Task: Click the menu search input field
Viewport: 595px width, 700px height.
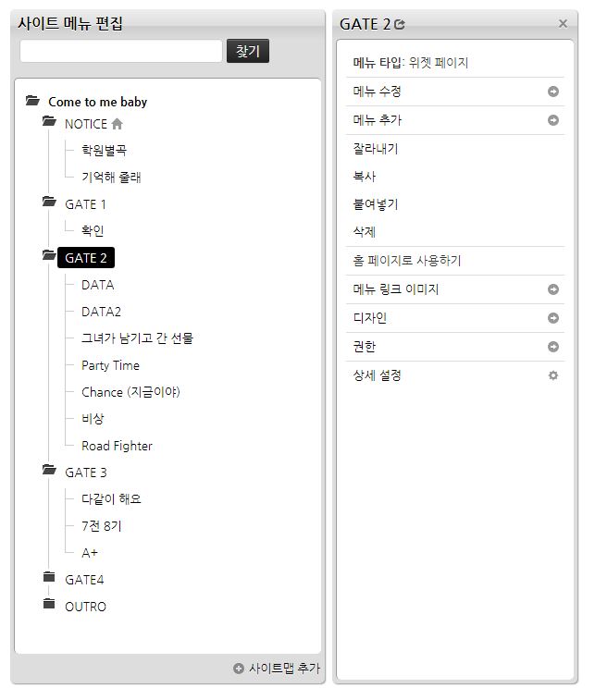Action: click(x=121, y=52)
